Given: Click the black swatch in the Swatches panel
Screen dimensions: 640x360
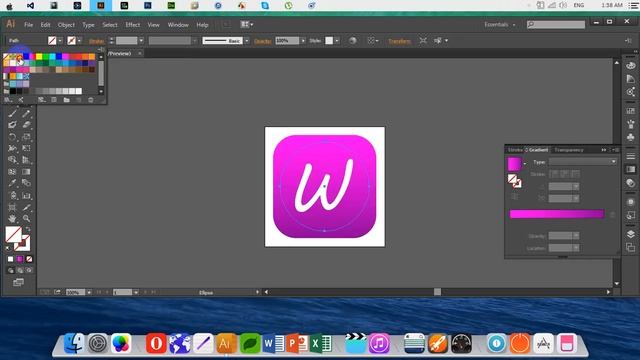Looking at the screenshot, I should 13,91.
